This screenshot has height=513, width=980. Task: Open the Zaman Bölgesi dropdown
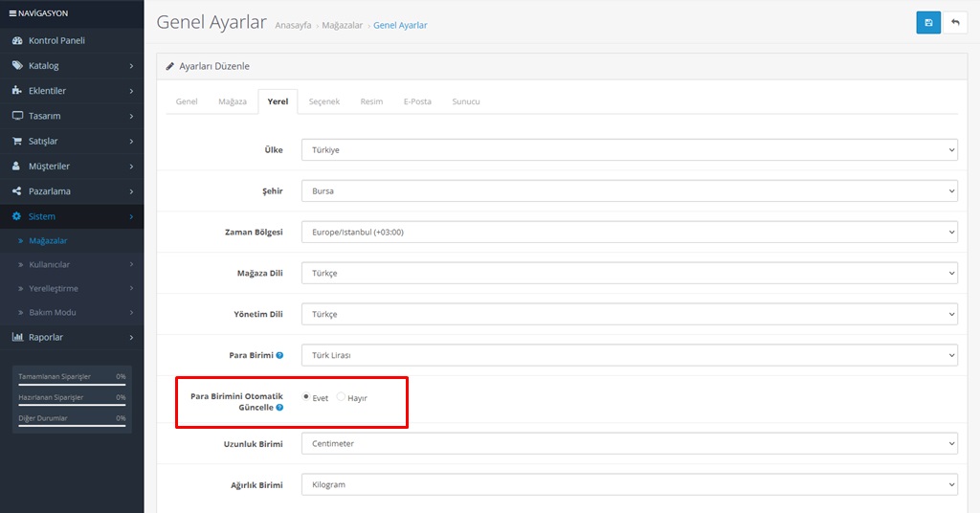pyautogui.click(x=630, y=232)
